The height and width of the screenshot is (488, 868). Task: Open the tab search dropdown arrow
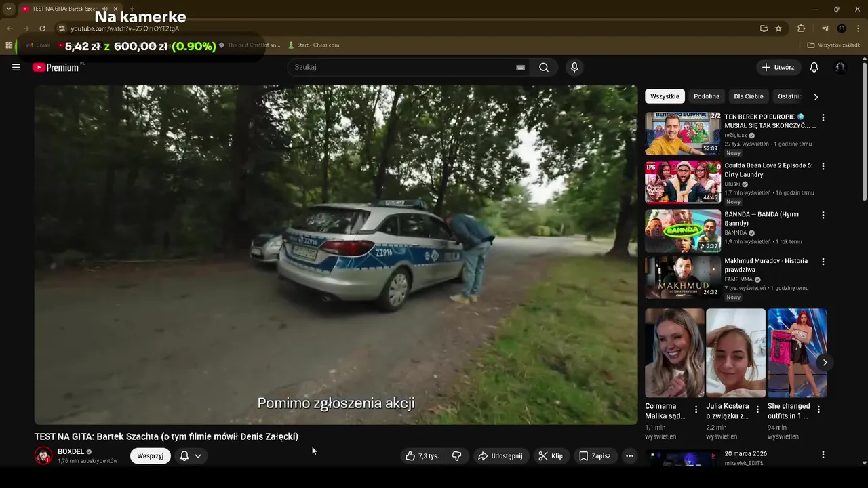pos(9,9)
